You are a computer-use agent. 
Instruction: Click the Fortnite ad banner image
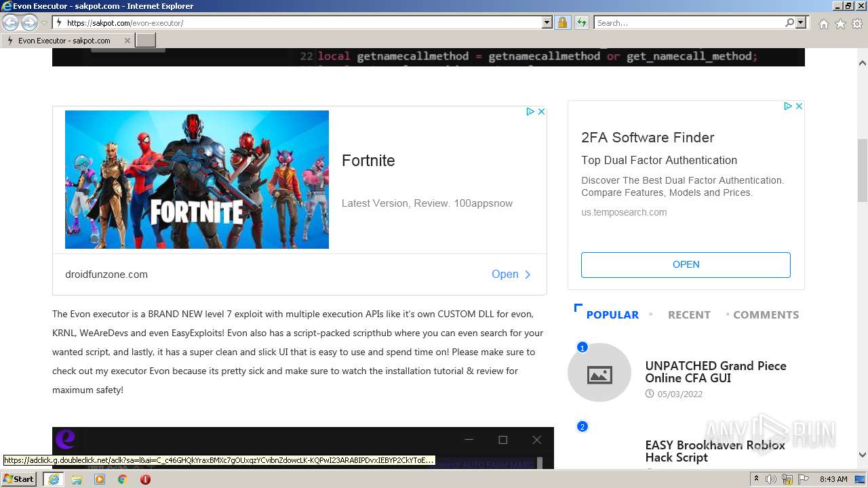(197, 180)
